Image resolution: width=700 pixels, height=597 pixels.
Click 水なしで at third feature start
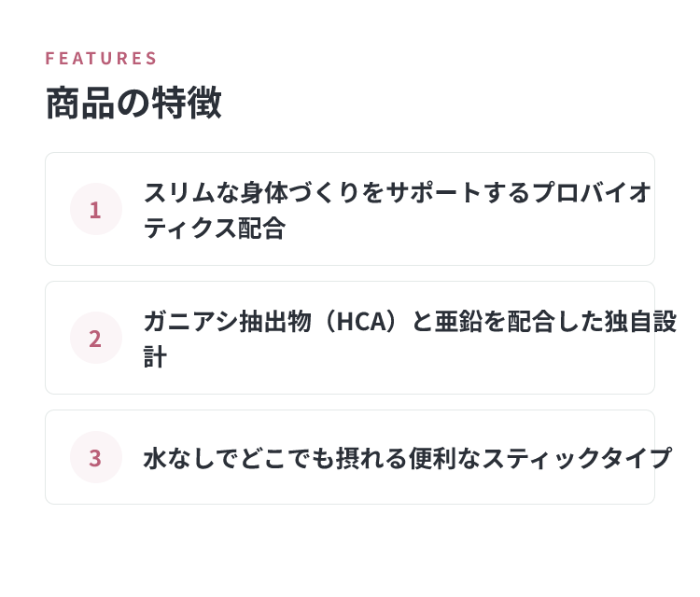coord(191,458)
